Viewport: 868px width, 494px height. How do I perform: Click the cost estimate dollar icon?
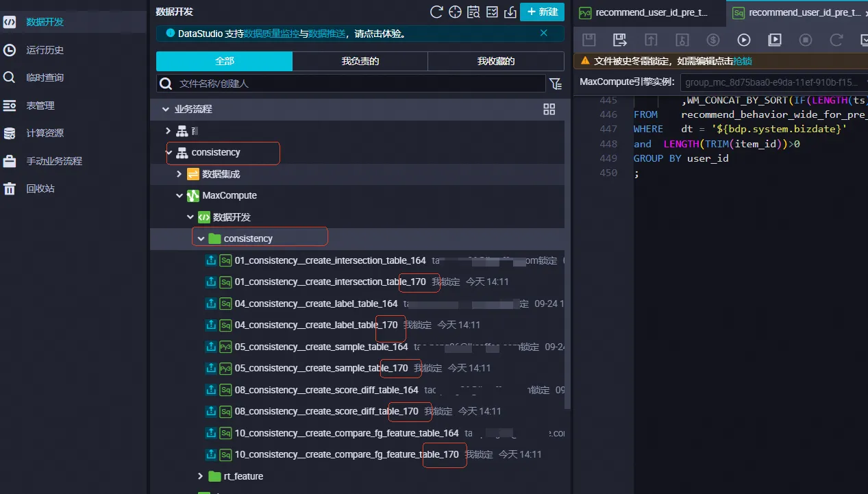coord(712,40)
